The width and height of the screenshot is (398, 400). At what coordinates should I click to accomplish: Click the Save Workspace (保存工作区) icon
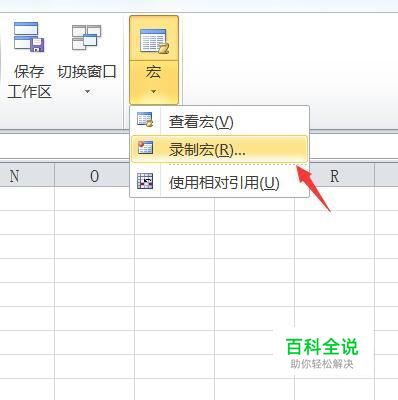click(29, 37)
